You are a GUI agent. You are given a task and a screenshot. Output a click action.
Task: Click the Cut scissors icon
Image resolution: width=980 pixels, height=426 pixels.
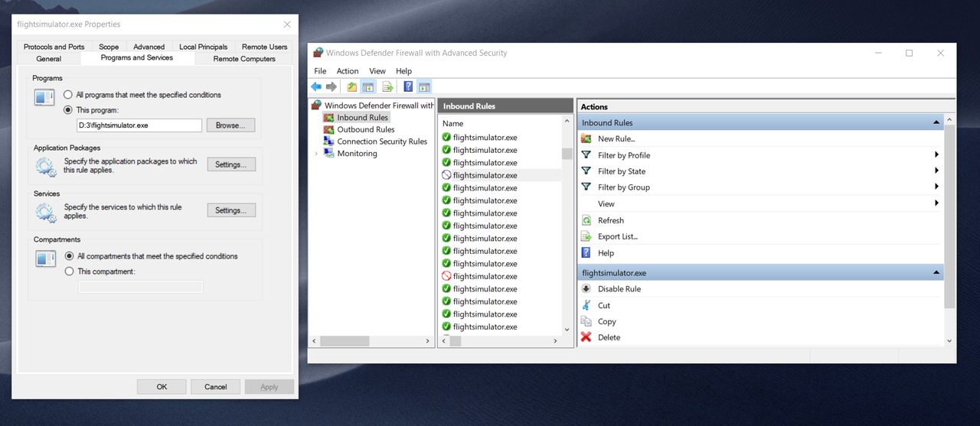586,305
